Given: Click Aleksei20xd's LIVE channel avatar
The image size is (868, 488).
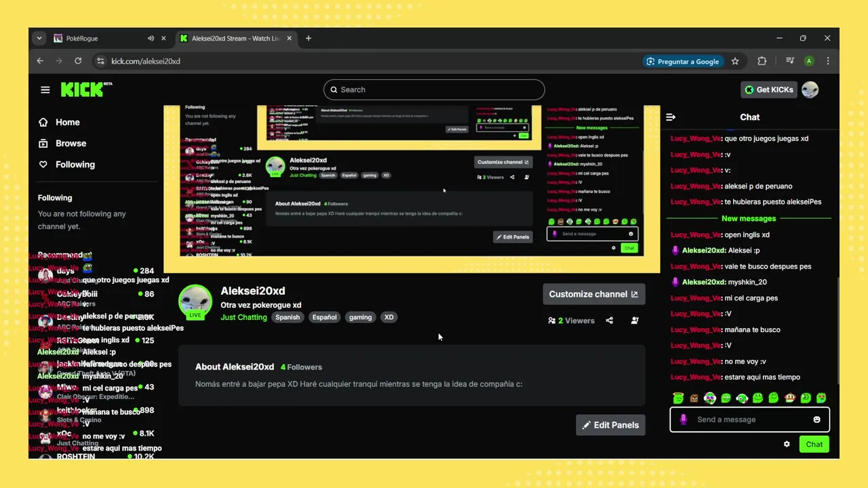Looking at the screenshot, I should (x=195, y=302).
